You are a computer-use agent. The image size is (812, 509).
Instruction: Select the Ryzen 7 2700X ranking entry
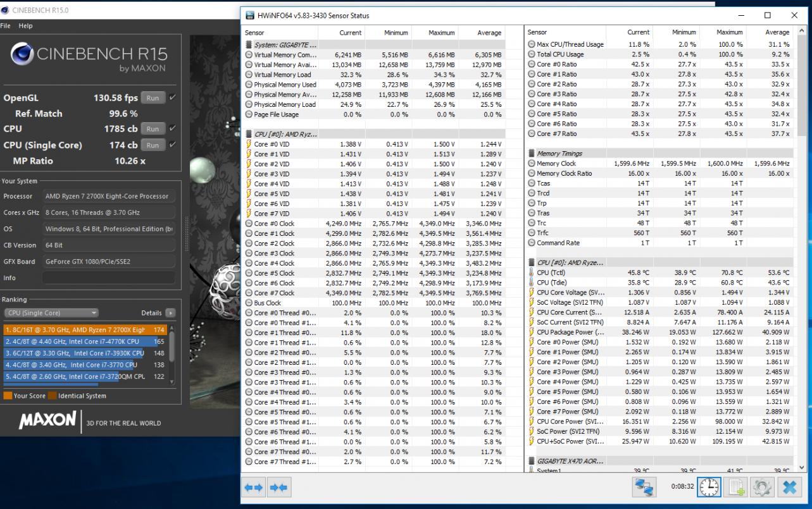tap(84, 330)
